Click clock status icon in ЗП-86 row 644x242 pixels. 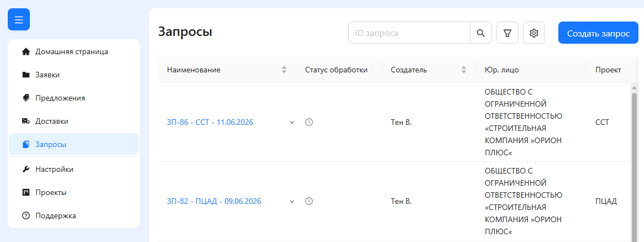[309, 122]
